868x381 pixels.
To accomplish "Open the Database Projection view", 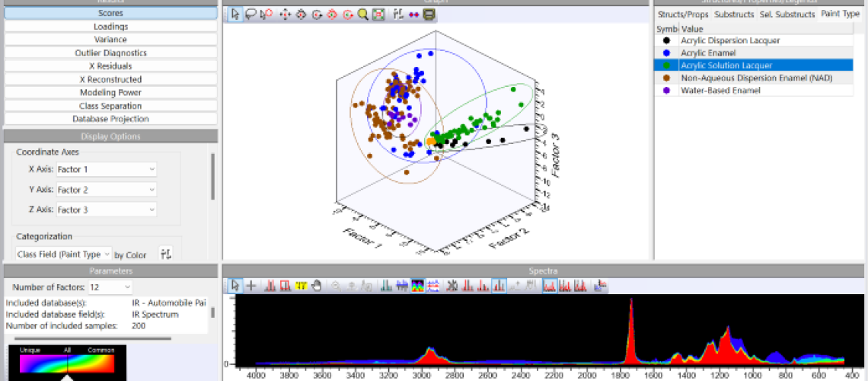I will pyautogui.click(x=110, y=119).
